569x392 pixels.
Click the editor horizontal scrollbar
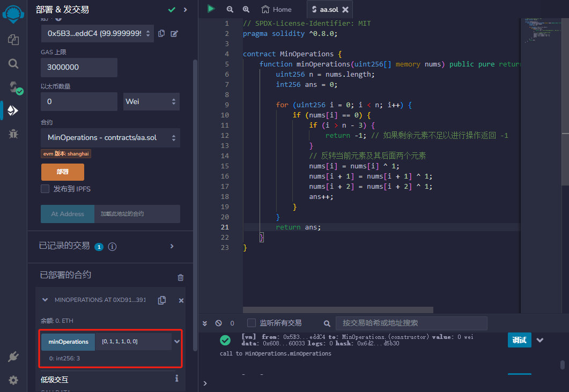pos(338,310)
